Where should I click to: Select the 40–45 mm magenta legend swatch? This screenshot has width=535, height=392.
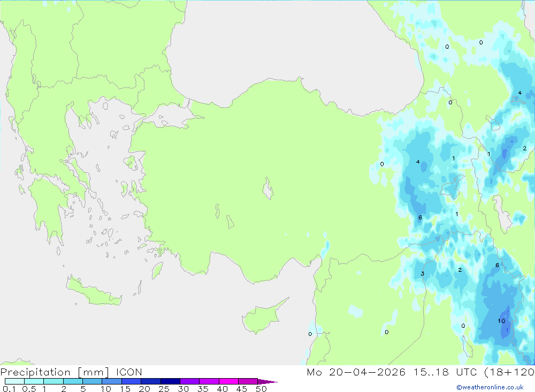pyautogui.click(x=228, y=381)
